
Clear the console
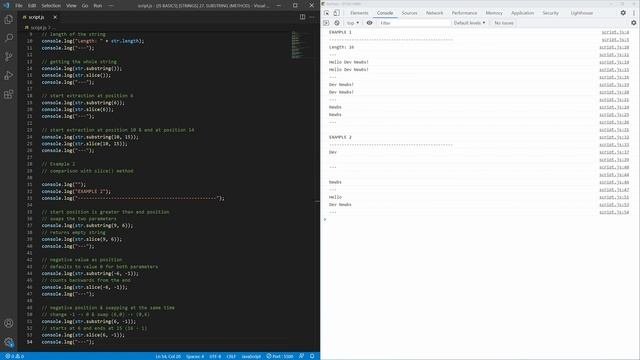pyautogui.click(x=337, y=23)
